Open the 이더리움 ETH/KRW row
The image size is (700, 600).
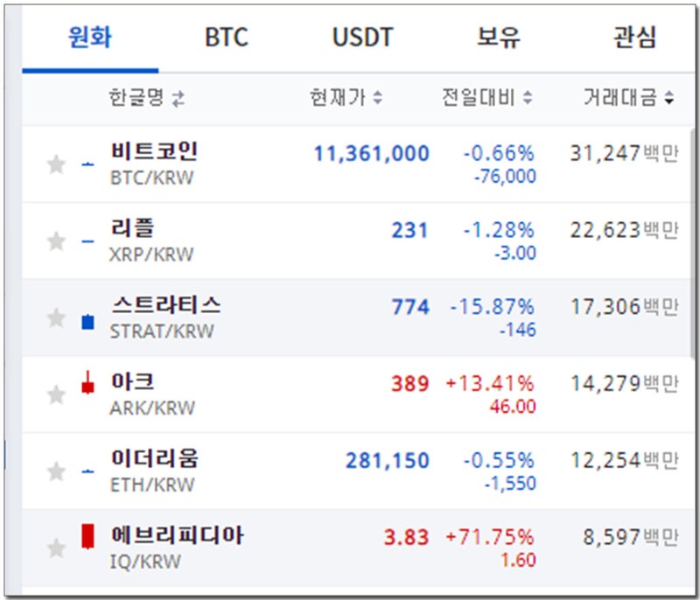[356, 471]
